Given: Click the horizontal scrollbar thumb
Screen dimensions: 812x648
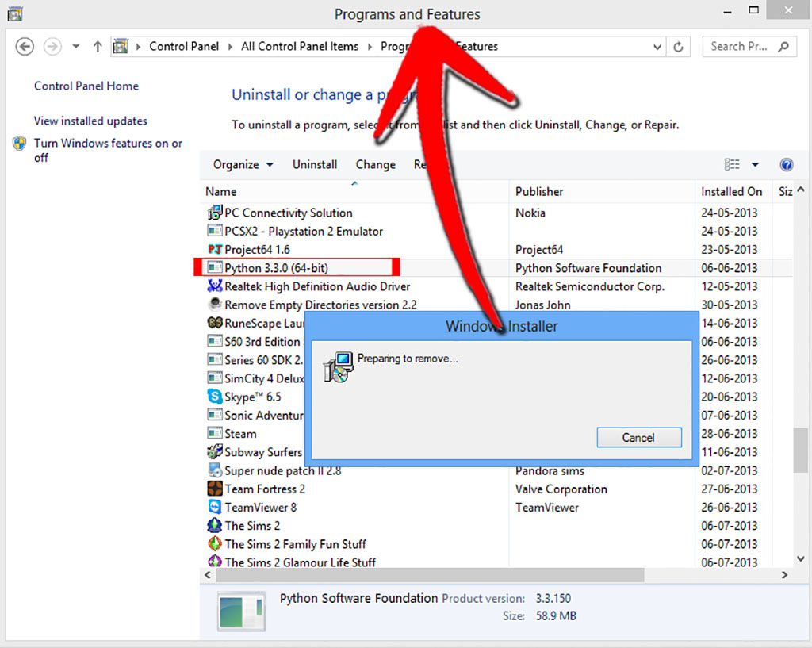Looking at the screenshot, I should pos(430,574).
